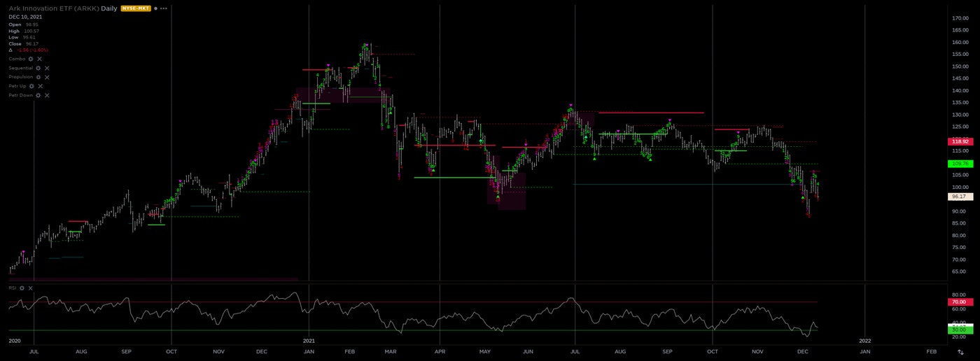
Task: Remove the Sequential indicator with its X
Action: tap(47, 68)
